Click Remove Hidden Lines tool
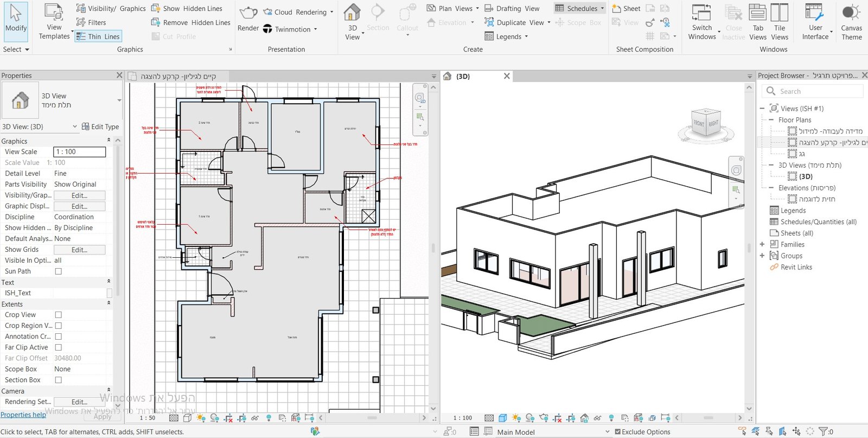Screen dimensions: 868x438 coord(190,22)
